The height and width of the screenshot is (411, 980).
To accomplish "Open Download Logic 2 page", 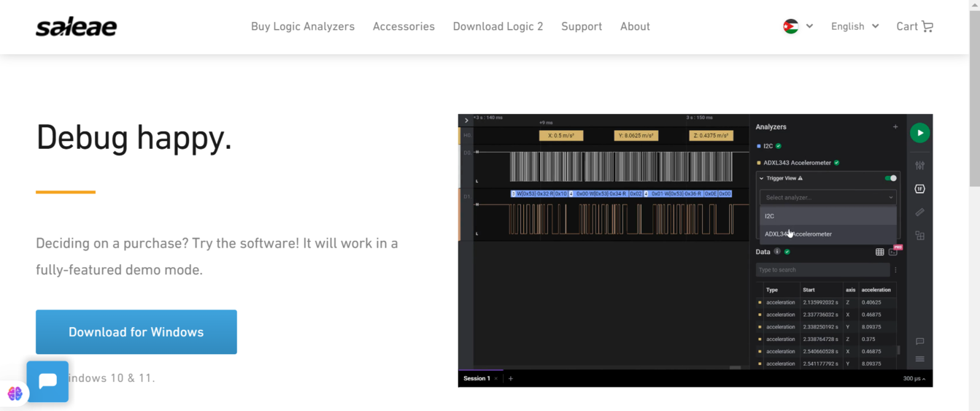I will (498, 26).
